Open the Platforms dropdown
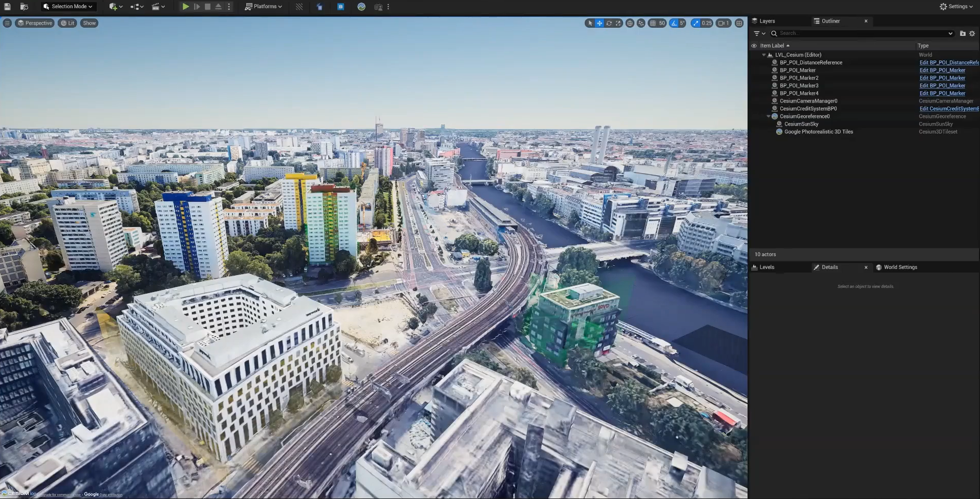This screenshot has width=980, height=499. point(264,7)
